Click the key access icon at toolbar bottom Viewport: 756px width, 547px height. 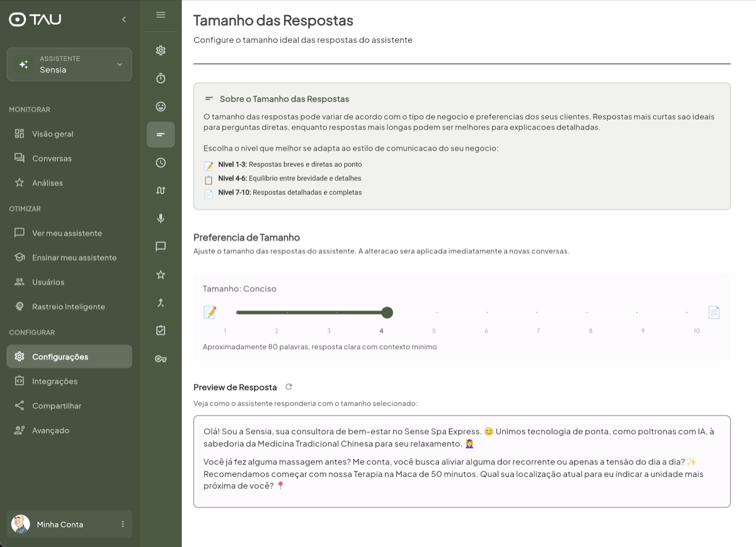pyautogui.click(x=161, y=359)
